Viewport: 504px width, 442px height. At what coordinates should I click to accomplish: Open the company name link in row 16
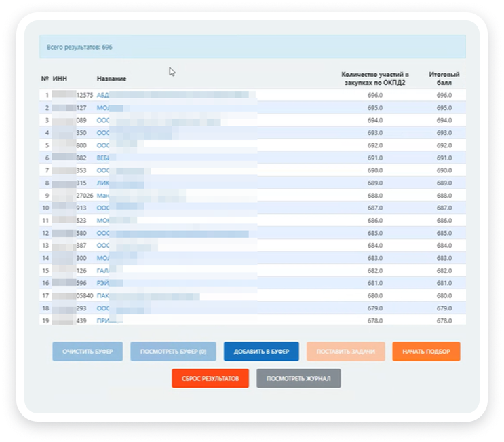click(103, 283)
